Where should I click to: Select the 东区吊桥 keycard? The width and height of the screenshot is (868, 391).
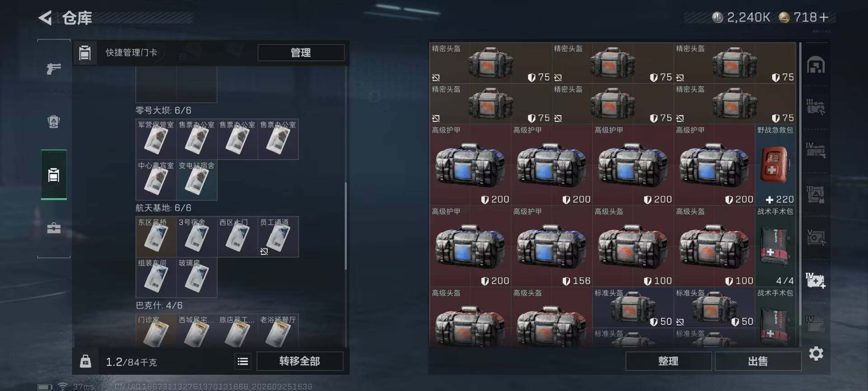click(156, 237)
